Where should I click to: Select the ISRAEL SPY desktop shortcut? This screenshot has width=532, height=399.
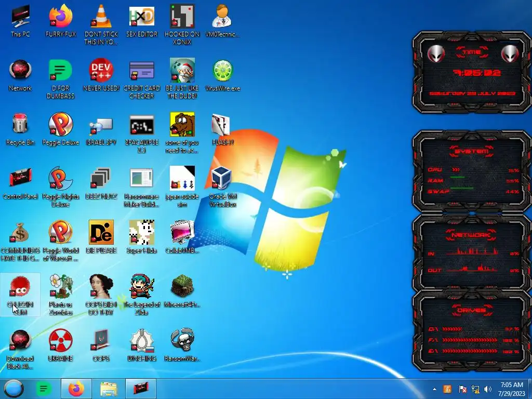[101, 126]
